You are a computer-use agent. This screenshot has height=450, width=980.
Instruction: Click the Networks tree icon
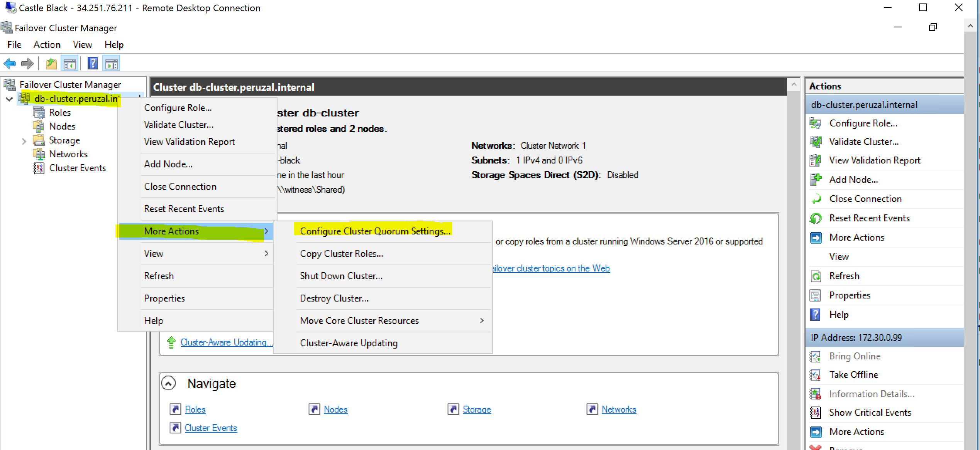tap(39, 154)
